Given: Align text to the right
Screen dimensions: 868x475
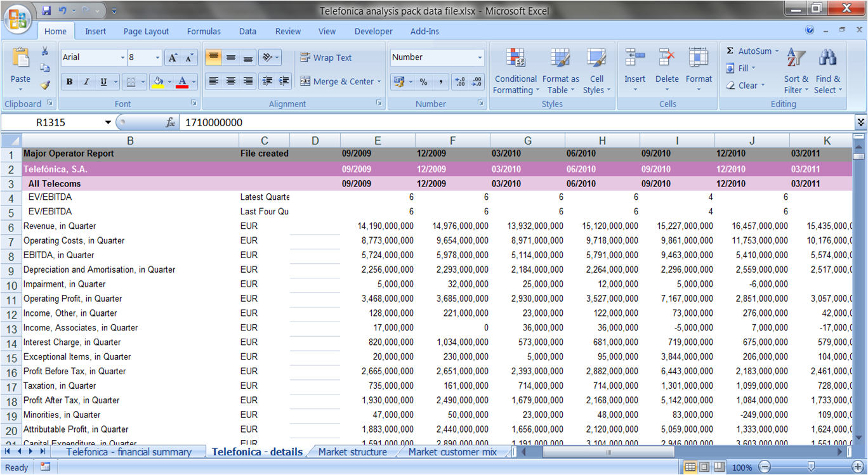Looking at the screenshot, I should coord(248,81).
